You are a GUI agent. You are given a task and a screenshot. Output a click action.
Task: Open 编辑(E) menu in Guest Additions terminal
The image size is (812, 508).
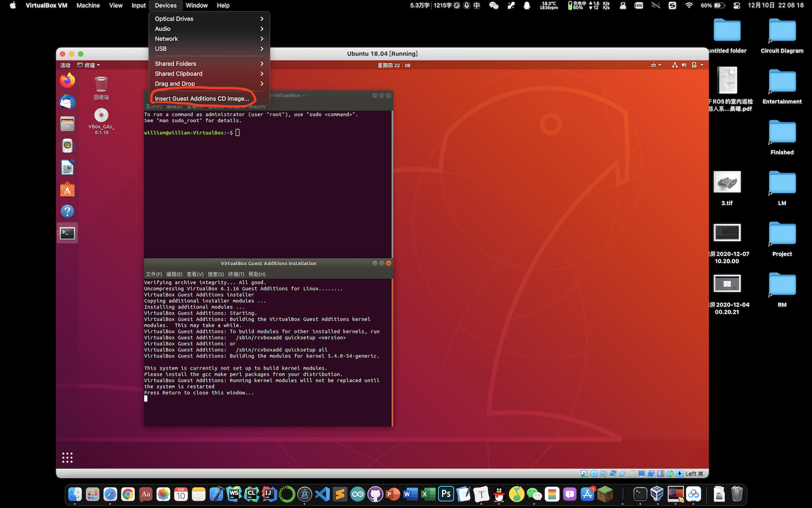(174, 274)
